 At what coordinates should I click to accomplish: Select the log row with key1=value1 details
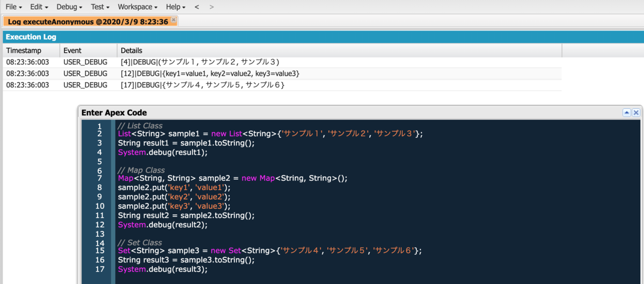(x=282, y=74)
